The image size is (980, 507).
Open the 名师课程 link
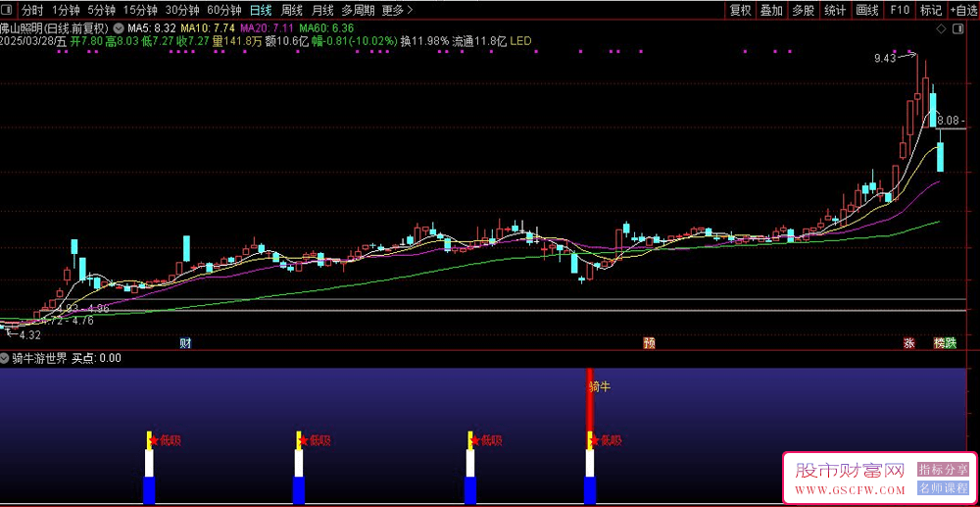coord(942,488)
